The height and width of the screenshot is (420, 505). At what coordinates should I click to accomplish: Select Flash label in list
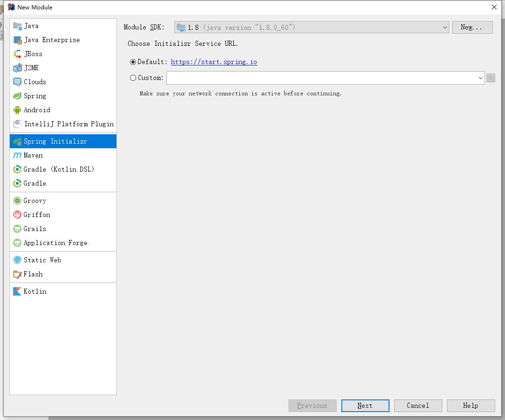(33, 274)
